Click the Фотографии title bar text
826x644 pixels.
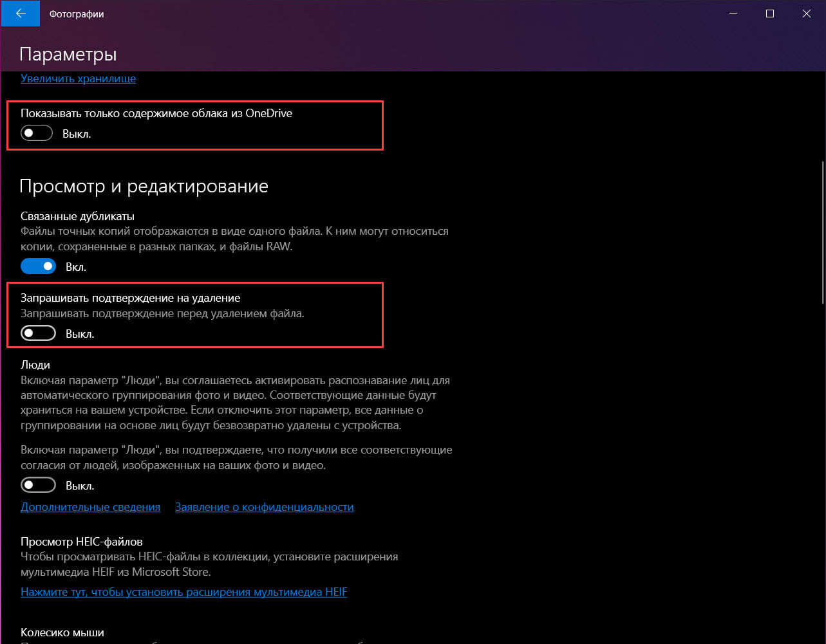[78, 14]
